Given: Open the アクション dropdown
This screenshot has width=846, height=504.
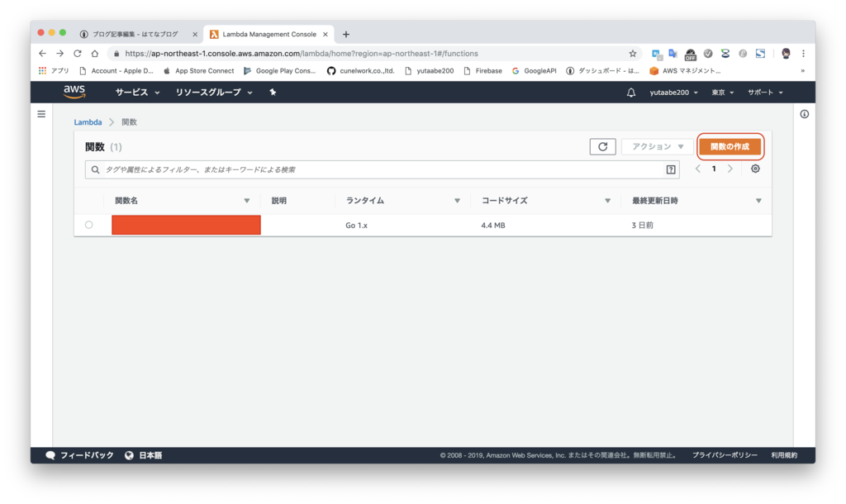Looking at the screenshot, I should (657, 147).
